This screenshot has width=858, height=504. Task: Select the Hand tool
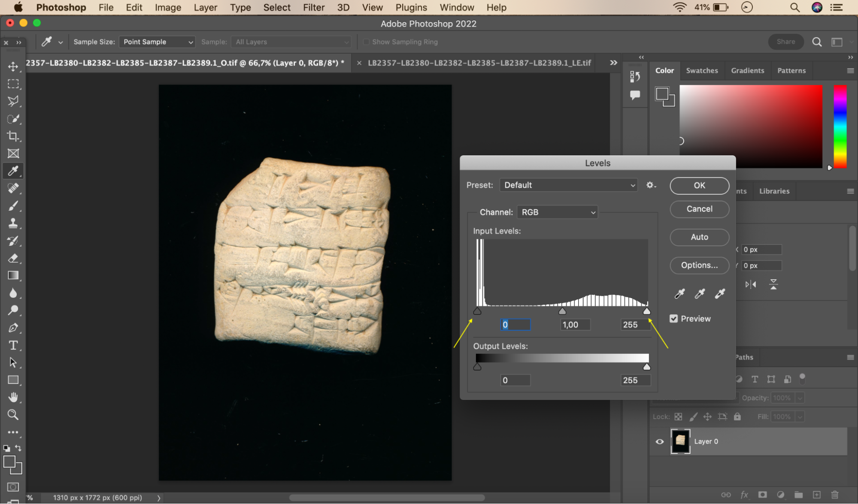tap(13, 397)
